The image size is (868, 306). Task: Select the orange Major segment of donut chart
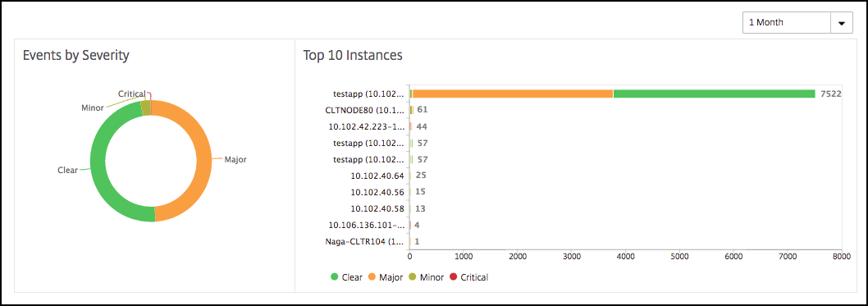[204, 161]
